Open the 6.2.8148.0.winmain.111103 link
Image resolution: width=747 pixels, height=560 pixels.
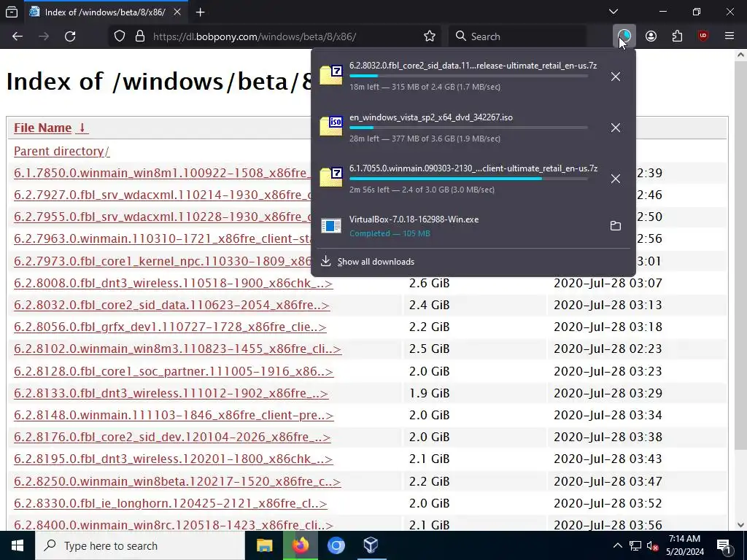coord(174,415)
